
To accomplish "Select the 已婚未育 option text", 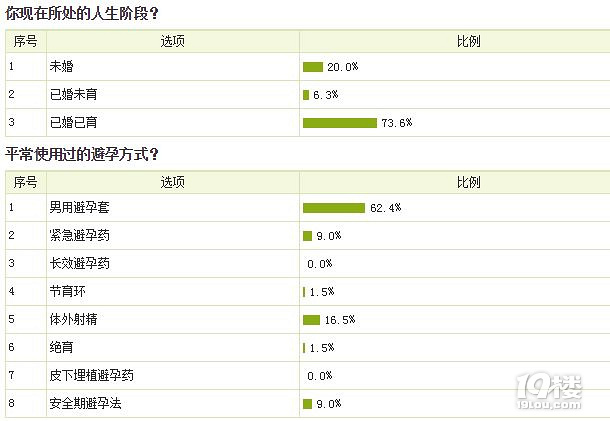I will [74, 95].
